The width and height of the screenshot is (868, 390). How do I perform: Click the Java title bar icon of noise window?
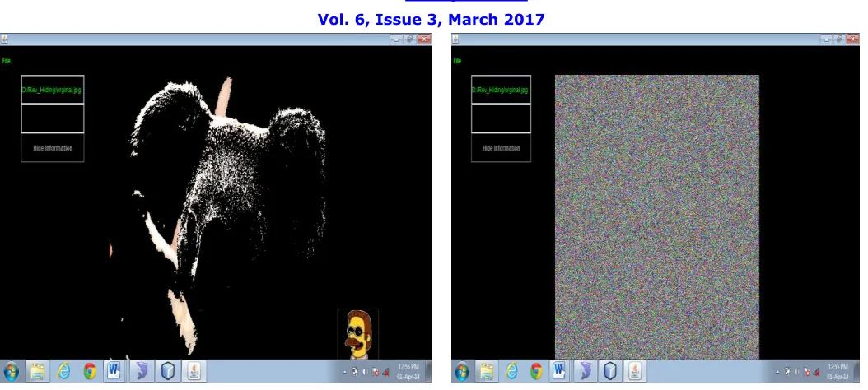click(455, 39)
